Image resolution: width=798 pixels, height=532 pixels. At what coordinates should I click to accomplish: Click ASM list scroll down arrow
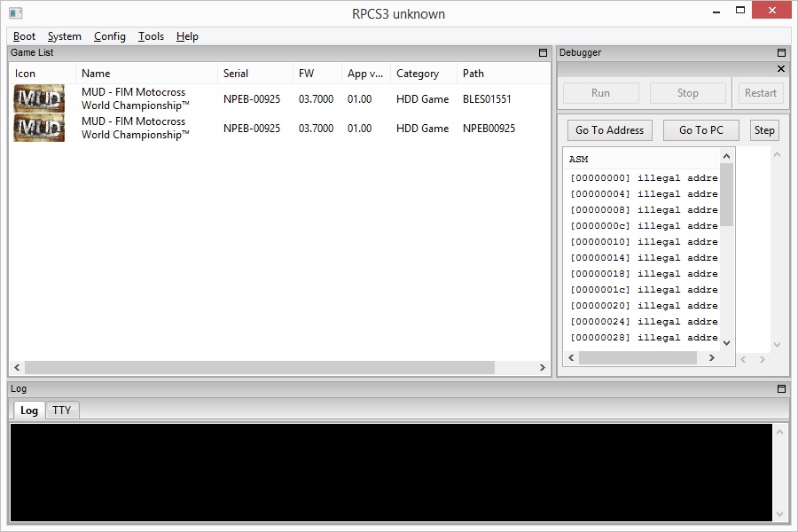(727, 342)
